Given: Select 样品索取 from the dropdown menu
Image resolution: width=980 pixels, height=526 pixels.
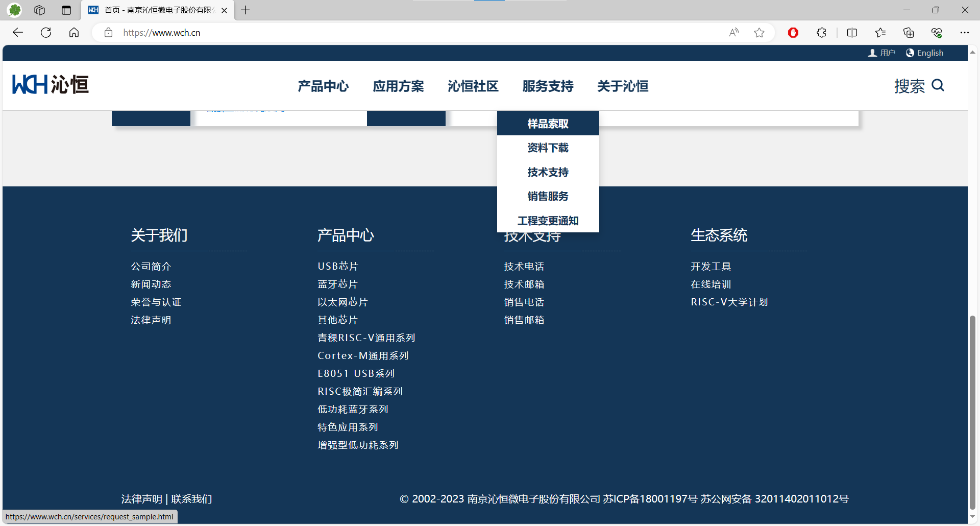Looking at the screenshot, I should click(x=548, y=124).
